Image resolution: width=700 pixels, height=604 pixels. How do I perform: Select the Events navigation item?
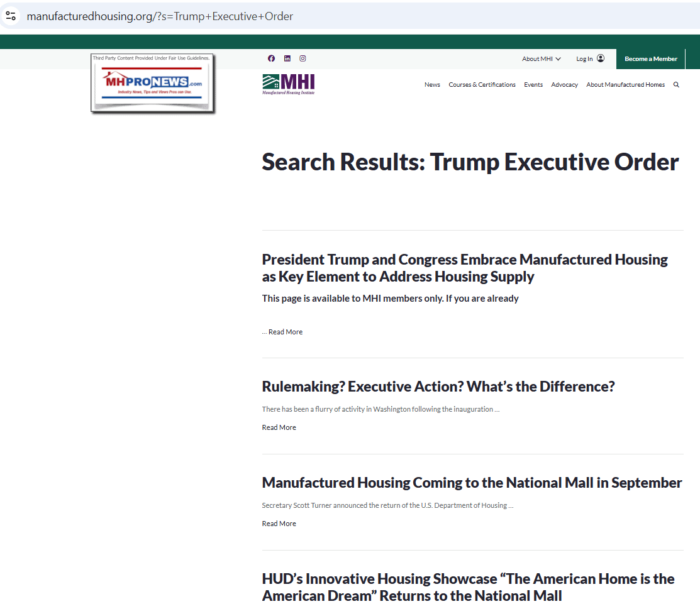coord(533,85)
